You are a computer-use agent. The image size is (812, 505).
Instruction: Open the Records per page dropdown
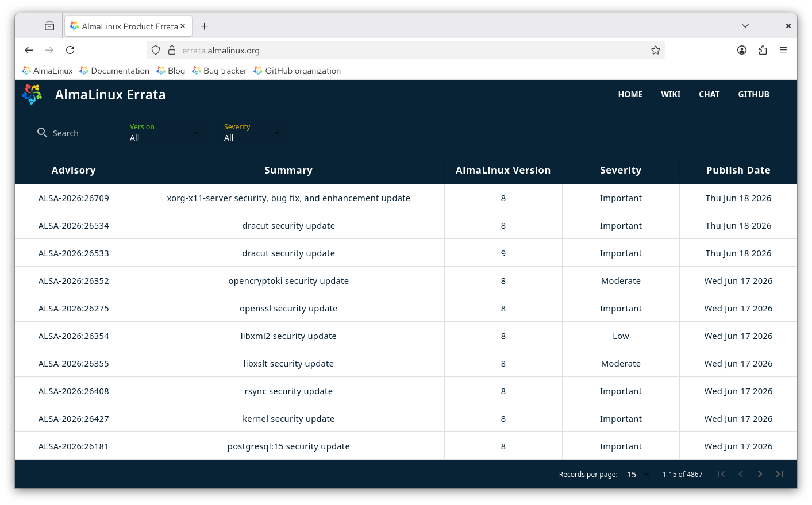tap(638, 475)
